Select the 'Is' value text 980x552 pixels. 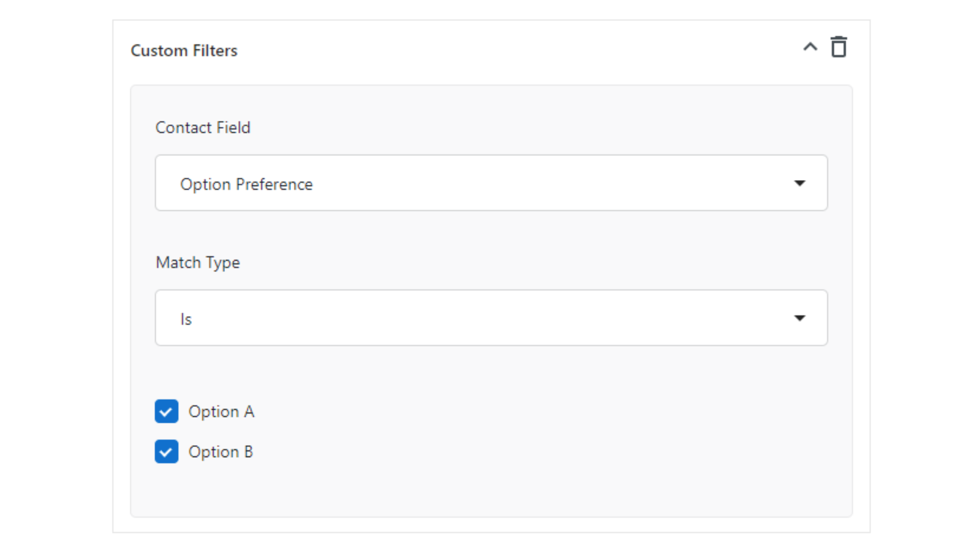click(x=186, y=319)
